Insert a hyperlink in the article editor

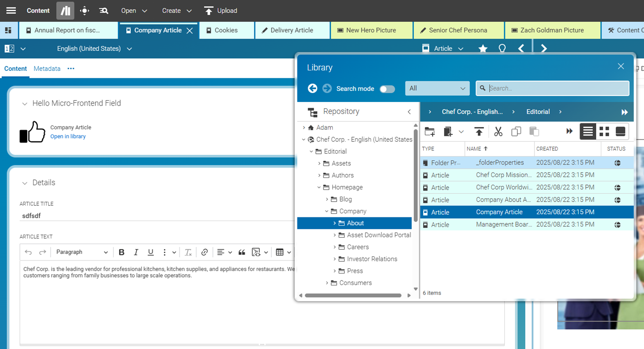205,252
